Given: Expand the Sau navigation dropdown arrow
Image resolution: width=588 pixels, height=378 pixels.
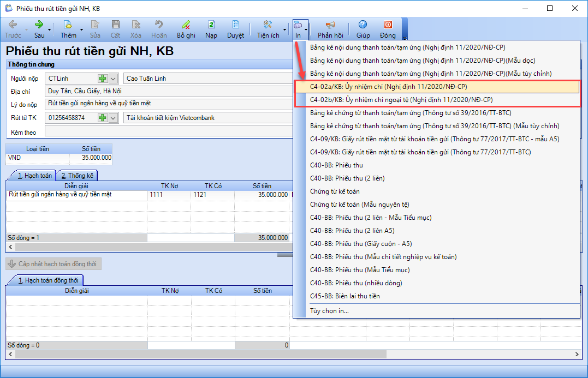Looking at the screenshot, I should pyautogui.click(x=49, y=30).
